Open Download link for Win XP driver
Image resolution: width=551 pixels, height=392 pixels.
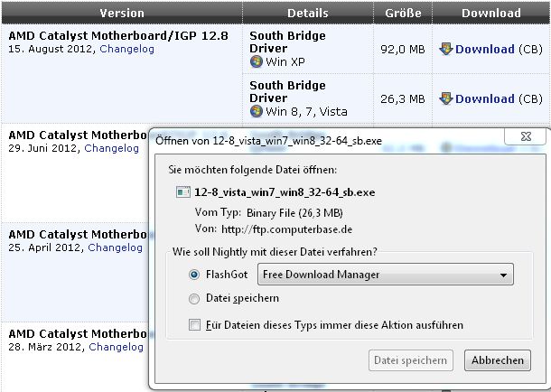tap(484, 49)
